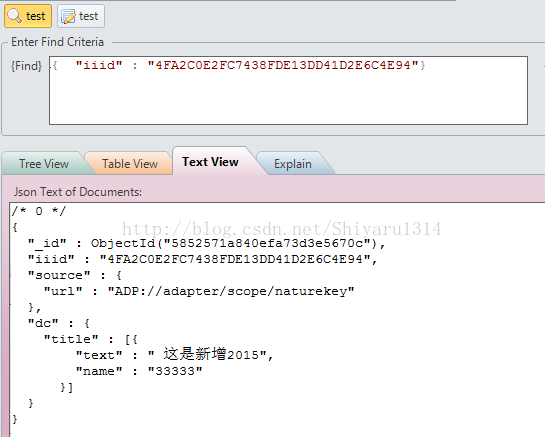Select the find-query test tab with magnifier
Image resolution: width=545 pixels, height=437 pixels.
[28, 16]
